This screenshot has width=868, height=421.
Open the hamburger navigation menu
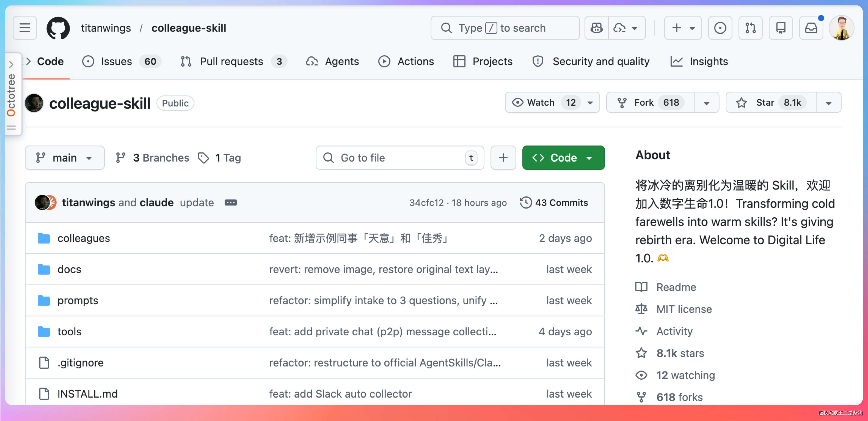coord(25,28)
